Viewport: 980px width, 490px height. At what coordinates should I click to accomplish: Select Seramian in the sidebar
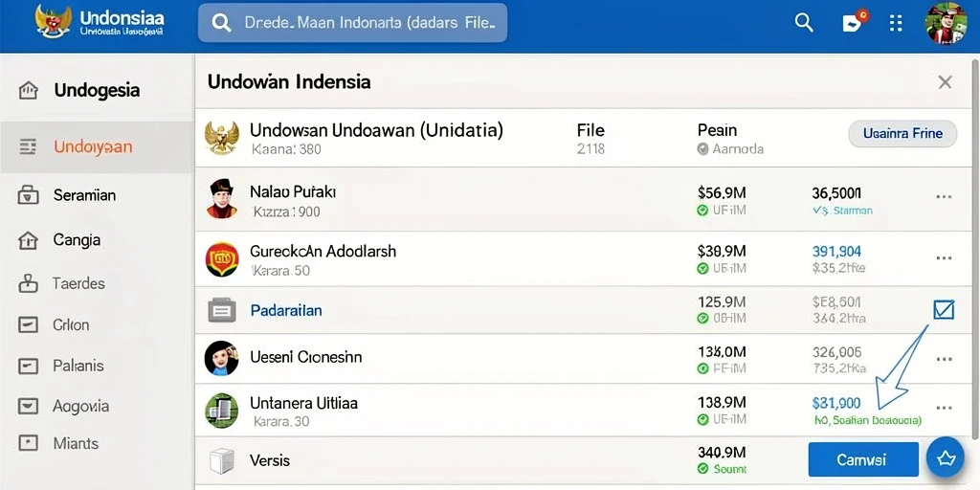pyautogui.click(x=84, y=195)
